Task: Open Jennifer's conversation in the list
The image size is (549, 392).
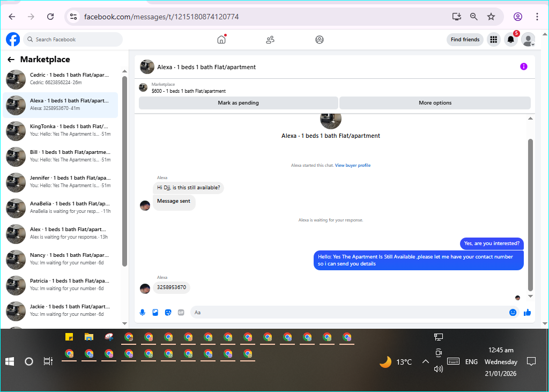Action: (61, 182)
